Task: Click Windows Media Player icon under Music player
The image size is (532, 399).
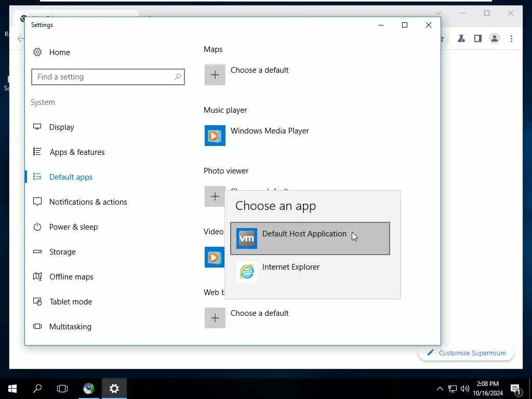Action: click(215, 136)
